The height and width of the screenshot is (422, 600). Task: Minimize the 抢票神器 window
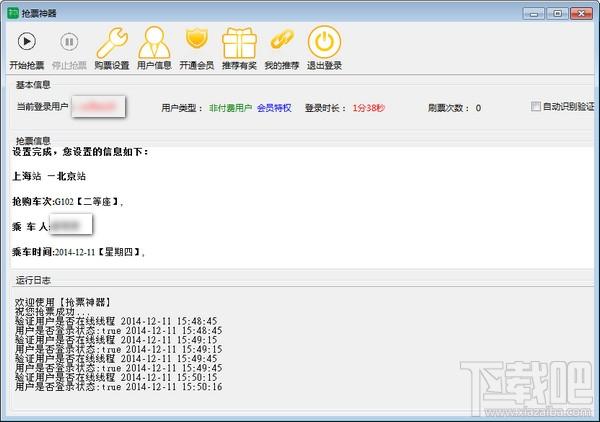point(534,14)
